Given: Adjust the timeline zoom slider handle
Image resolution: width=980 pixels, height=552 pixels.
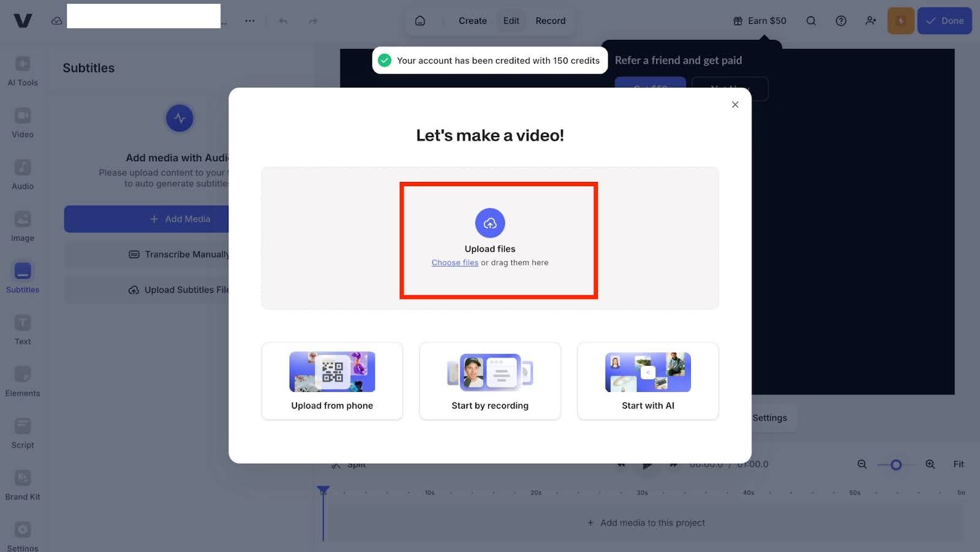Looking at the screenshot, I should 896,465.
